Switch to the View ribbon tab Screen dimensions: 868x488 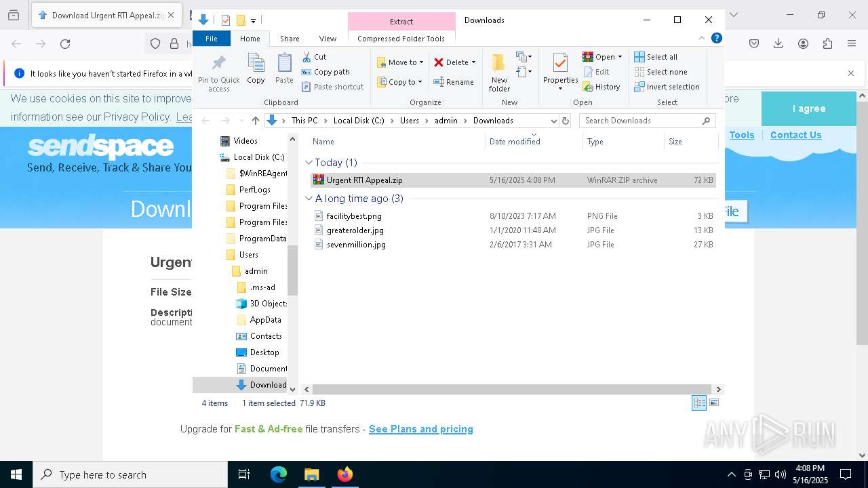(328, 39)
